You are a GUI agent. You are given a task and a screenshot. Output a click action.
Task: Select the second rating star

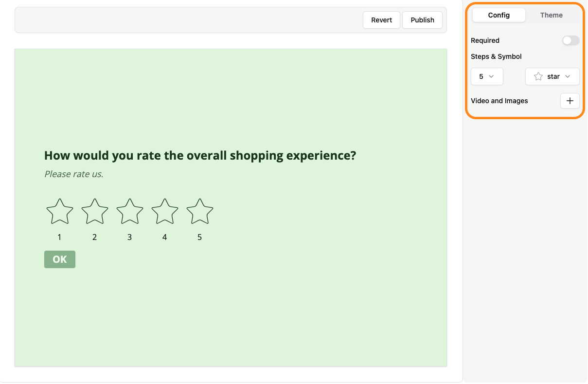[x=95, y=212]
